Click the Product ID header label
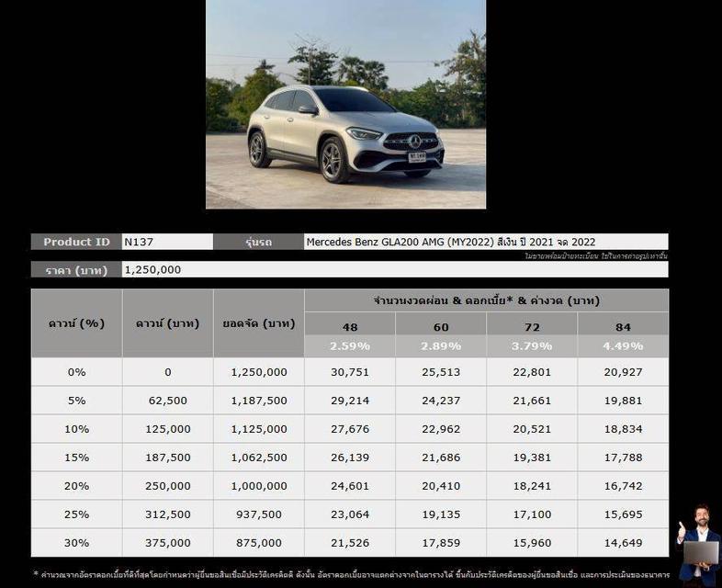 (76, 242)
